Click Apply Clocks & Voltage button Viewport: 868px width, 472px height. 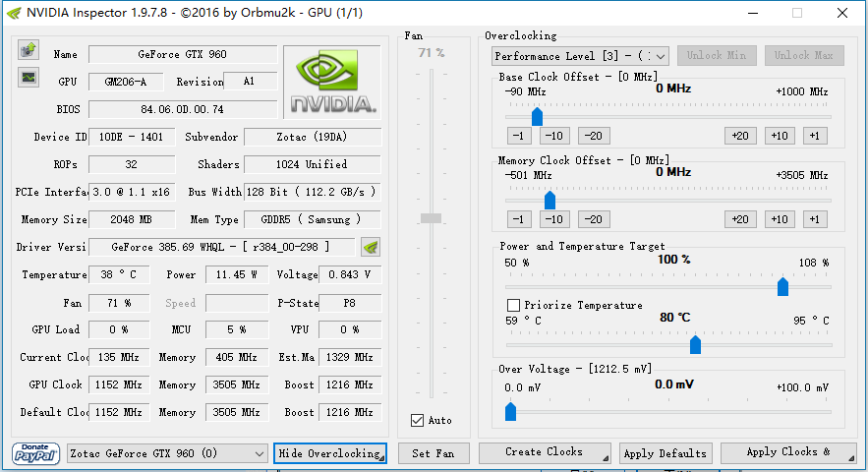(x=788, y=452)
